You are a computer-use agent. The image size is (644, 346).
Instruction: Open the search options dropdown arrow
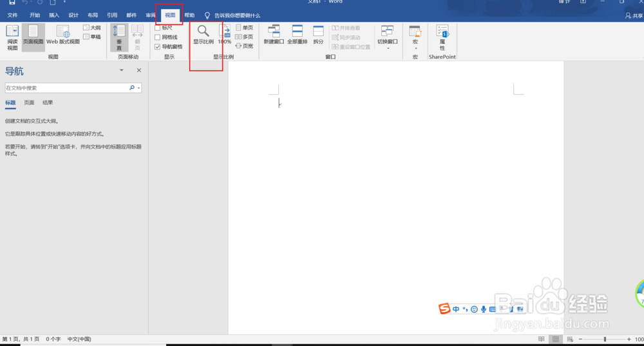(x=139, y=88)
